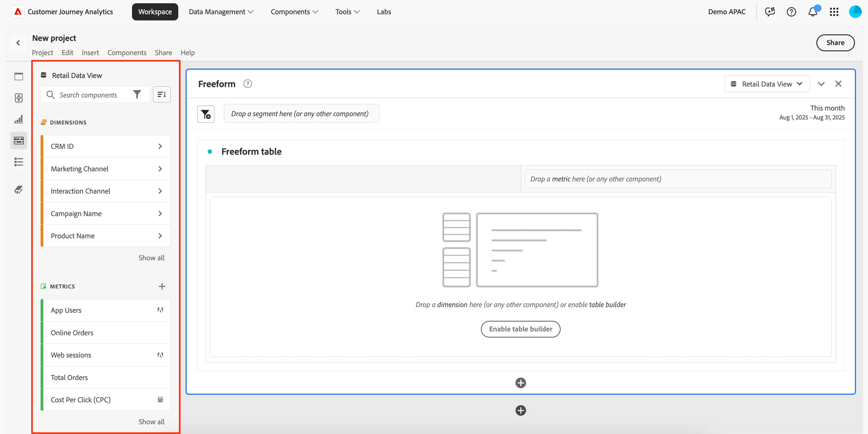The image size is (868, 434).
Task: Open the Quick Insights lightning icon
Action: coord(18,98)
